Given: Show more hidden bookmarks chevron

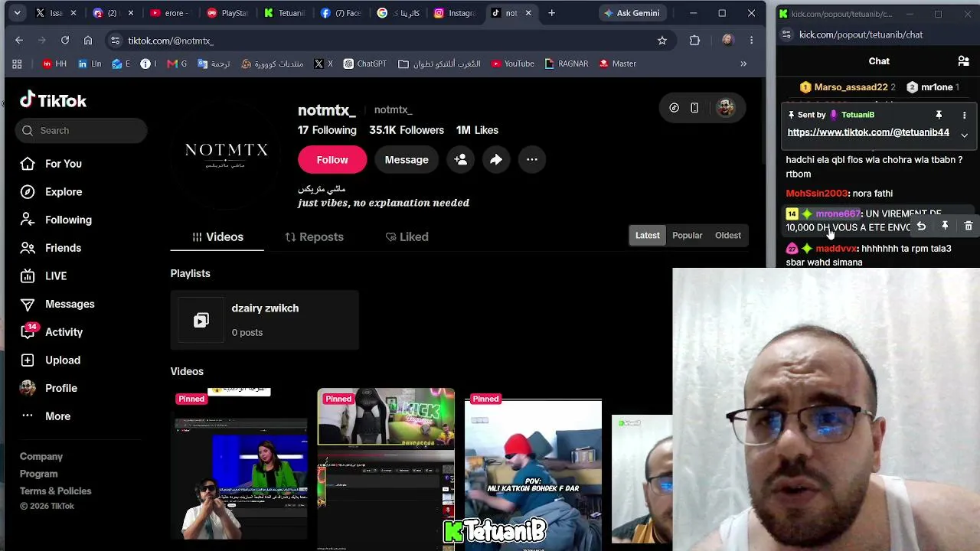Looking at the screenshot, I should (x=743, y=64).
